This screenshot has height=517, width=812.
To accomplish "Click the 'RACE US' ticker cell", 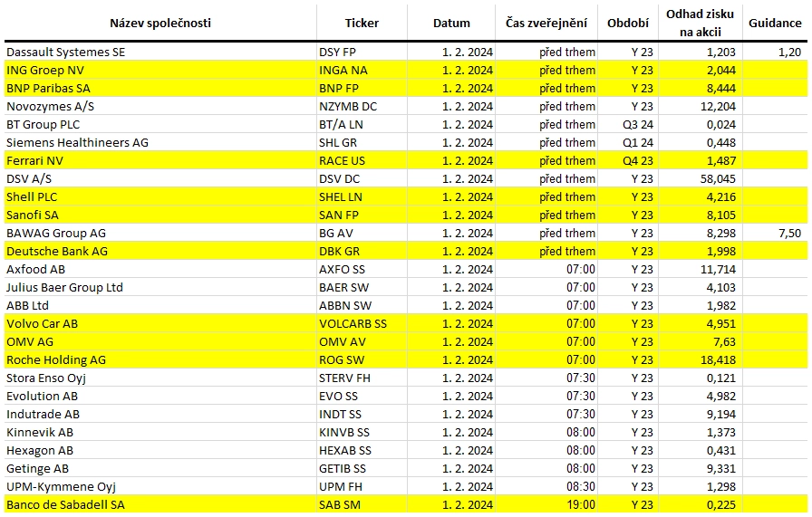I will pyautogui.click(x=362, y=160).
